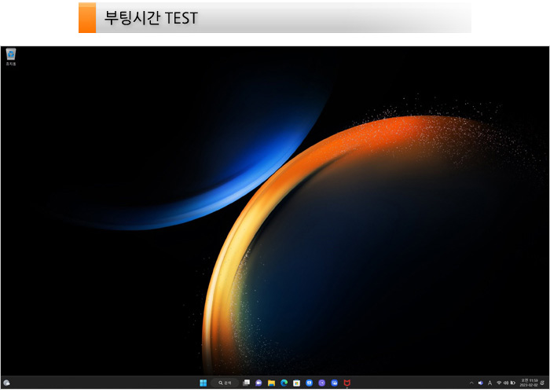
Task: Open the weather widget in taskbar corner
Action: (7, 383)
